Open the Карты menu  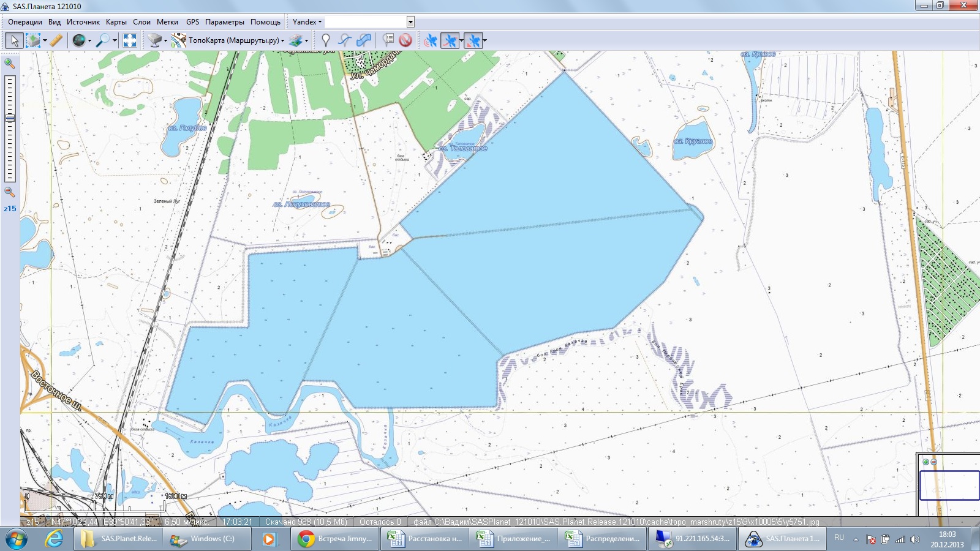pos(116,22)
